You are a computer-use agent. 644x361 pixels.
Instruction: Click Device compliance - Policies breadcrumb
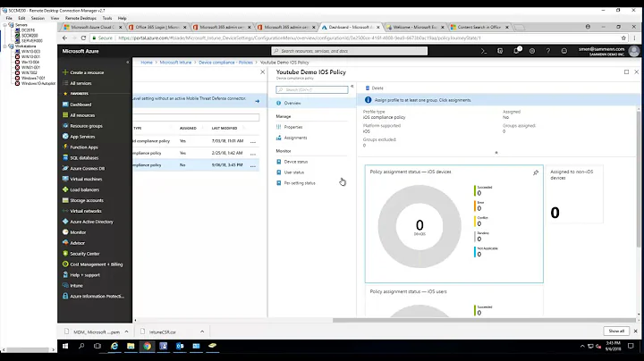click(225, 63)
